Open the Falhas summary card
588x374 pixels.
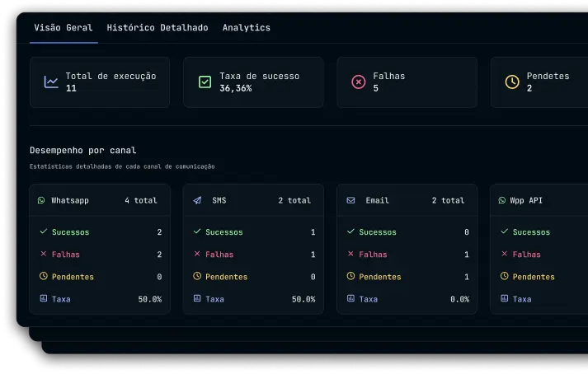tap(407, 82)
